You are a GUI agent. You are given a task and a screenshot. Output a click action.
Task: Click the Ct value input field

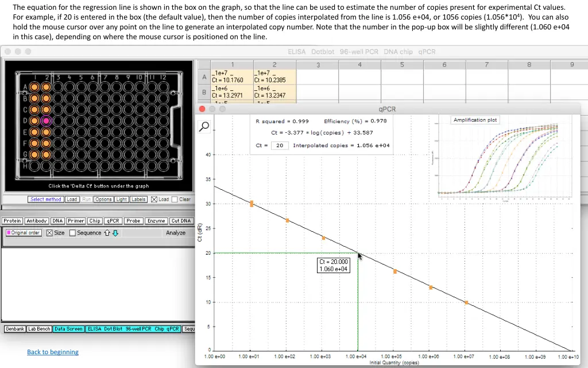279,145
